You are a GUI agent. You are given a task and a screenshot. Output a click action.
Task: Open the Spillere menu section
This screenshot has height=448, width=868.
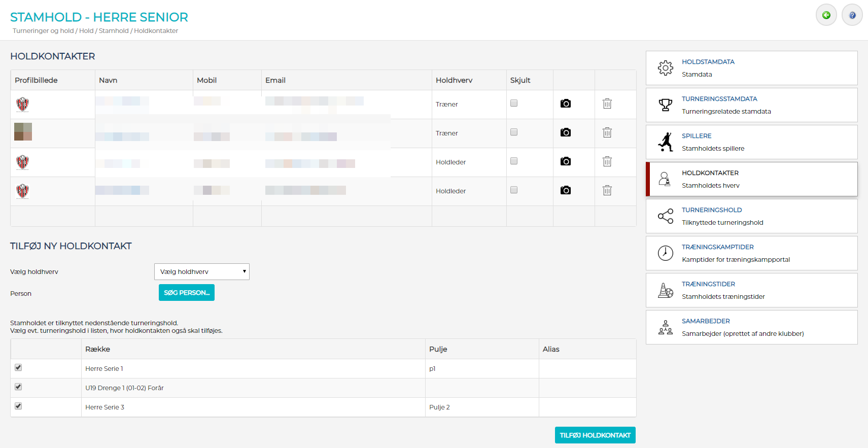[696, 136]
